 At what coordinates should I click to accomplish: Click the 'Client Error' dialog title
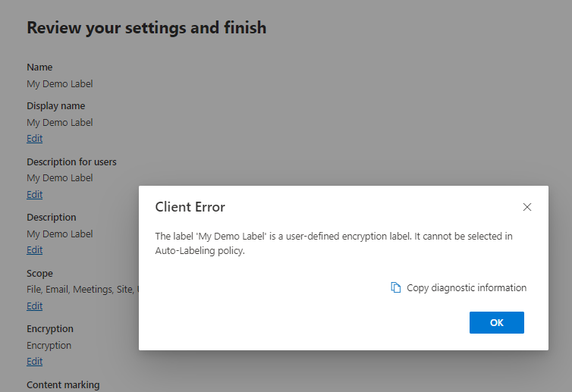(190, 207)
